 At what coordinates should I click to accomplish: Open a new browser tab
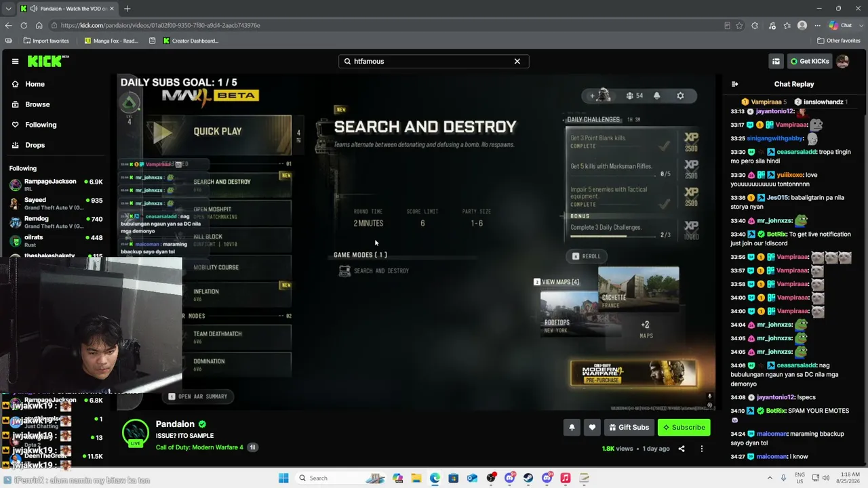pyautogui.click(x=127, y=9)
